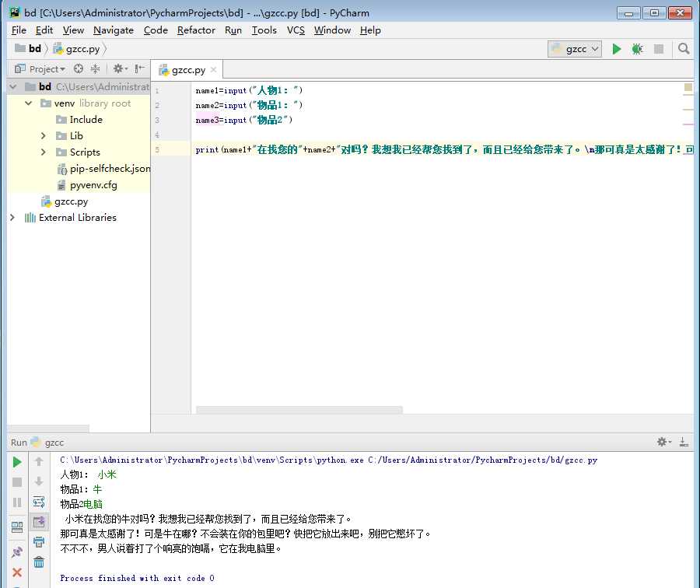Click the collapse all icon in Project panel
This screenshot has width=700, height=588.
95,68
